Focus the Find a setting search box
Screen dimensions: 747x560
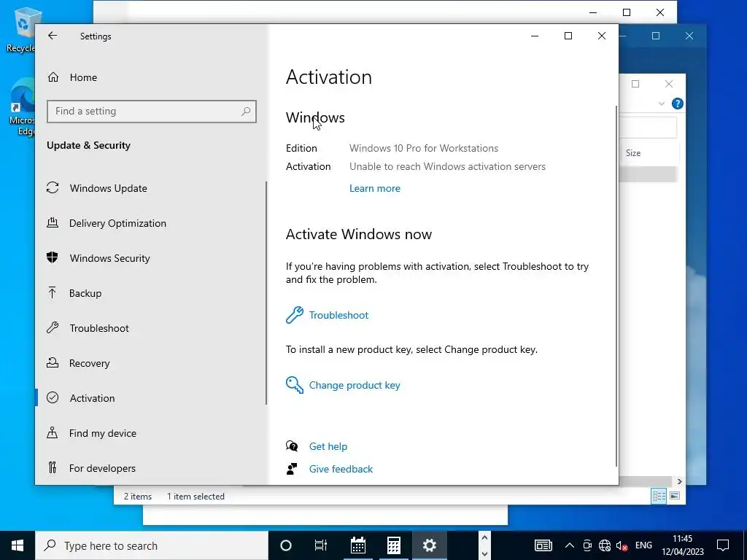[152, 112]
